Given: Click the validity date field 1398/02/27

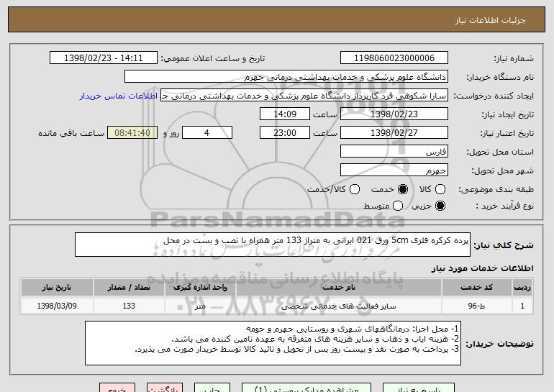Looking at the screenshot, I should [x=394, y=133].
